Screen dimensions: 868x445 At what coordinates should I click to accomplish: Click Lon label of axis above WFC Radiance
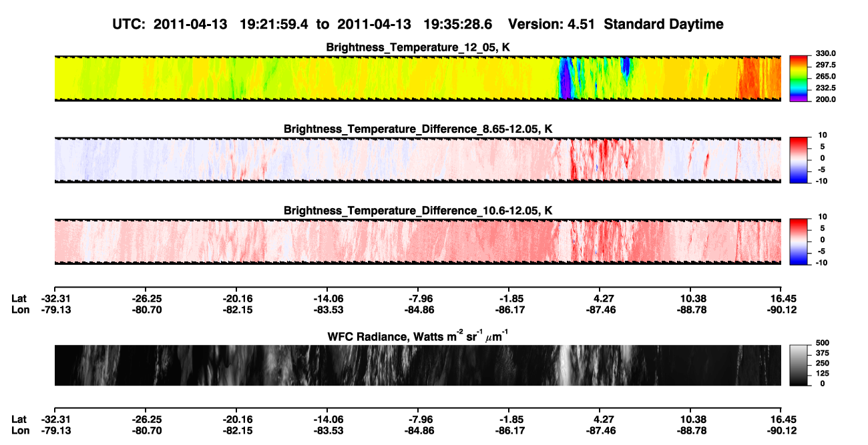coord(20,310)
